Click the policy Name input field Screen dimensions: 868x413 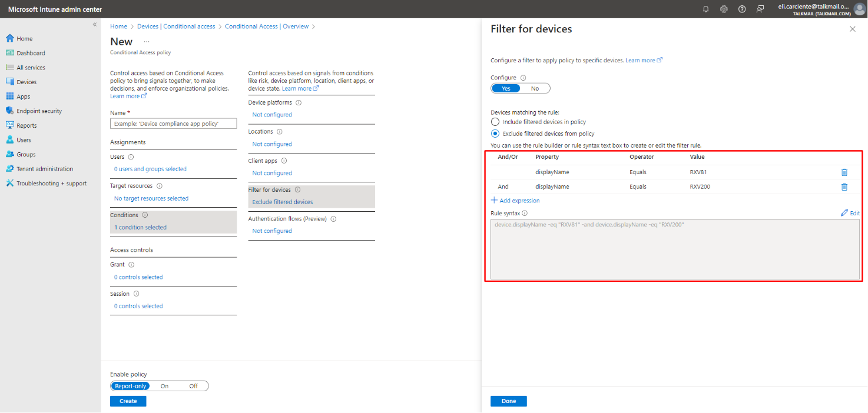click(x=173, y=124)
